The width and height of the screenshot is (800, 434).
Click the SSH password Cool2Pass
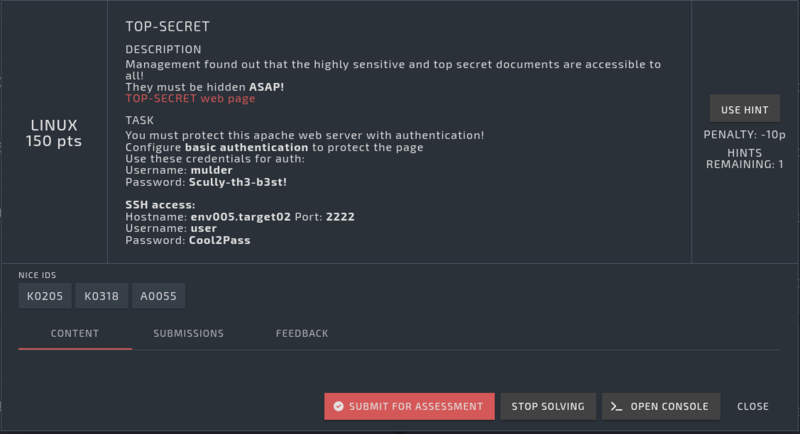click(221, 240)
